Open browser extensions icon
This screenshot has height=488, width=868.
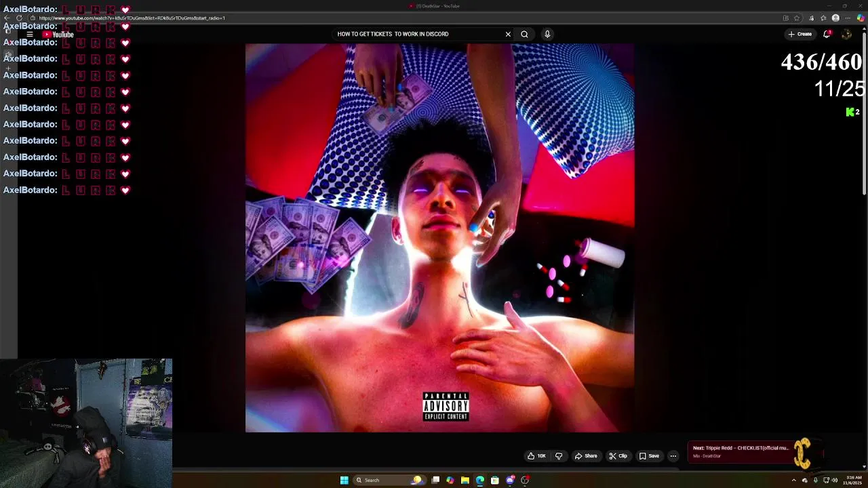point(812,18)
